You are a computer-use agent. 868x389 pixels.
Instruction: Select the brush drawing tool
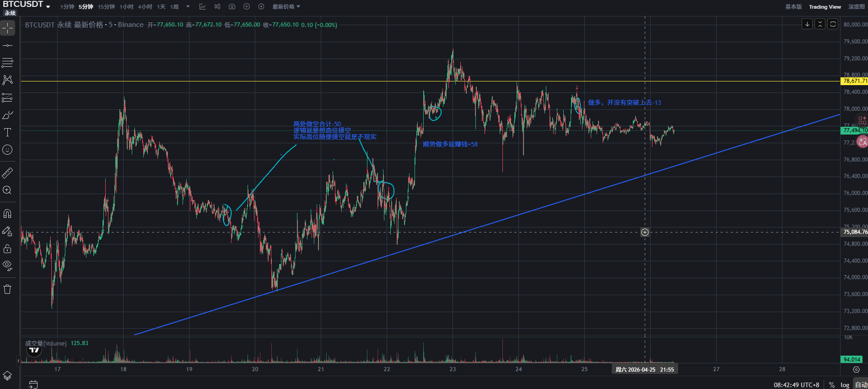click(7, 115)
